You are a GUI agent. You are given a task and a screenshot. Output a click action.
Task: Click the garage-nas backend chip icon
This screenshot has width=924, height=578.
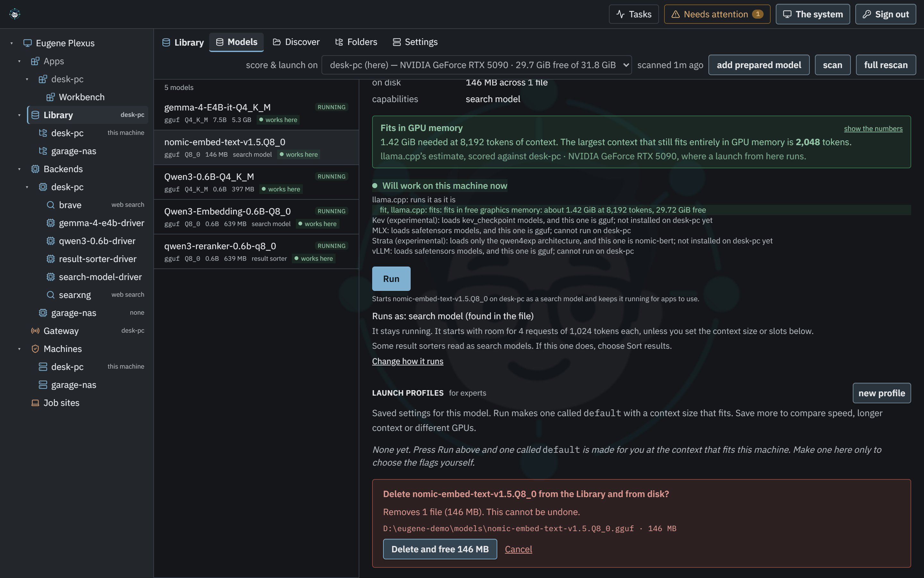tap(43, 313)
